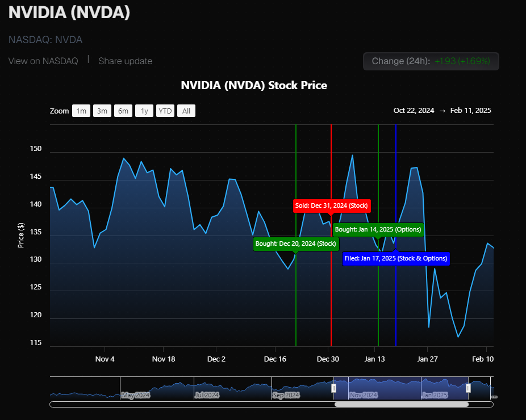Select the 1m zoom range
The image size is (526, 420).
click(x=81, y=111)
